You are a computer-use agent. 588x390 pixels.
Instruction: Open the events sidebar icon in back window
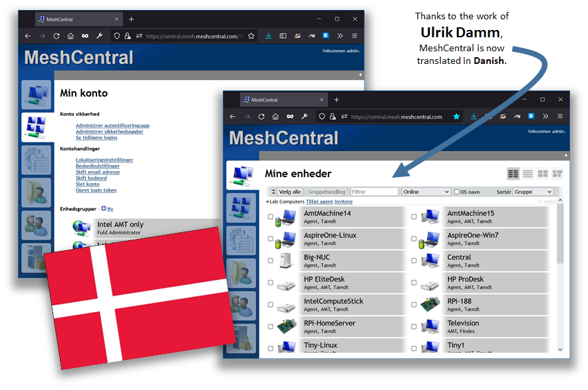tap(36, 160)
